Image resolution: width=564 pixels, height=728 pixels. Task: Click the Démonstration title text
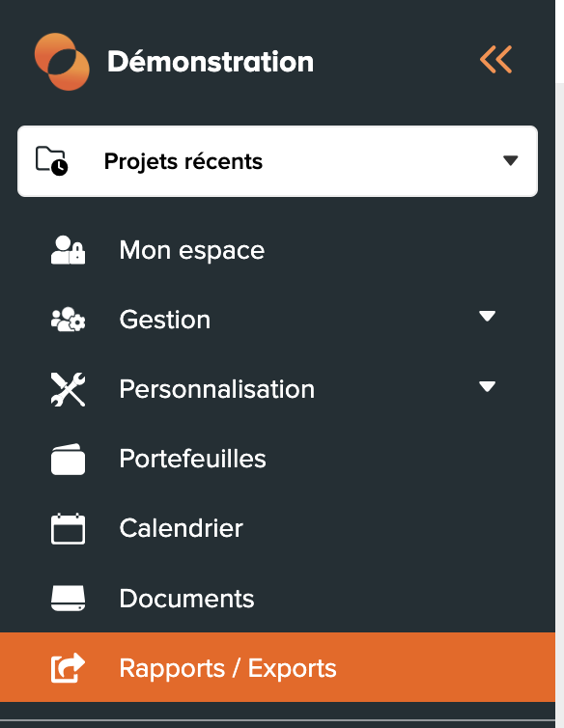pyautogui.click(x=211, y=61)
